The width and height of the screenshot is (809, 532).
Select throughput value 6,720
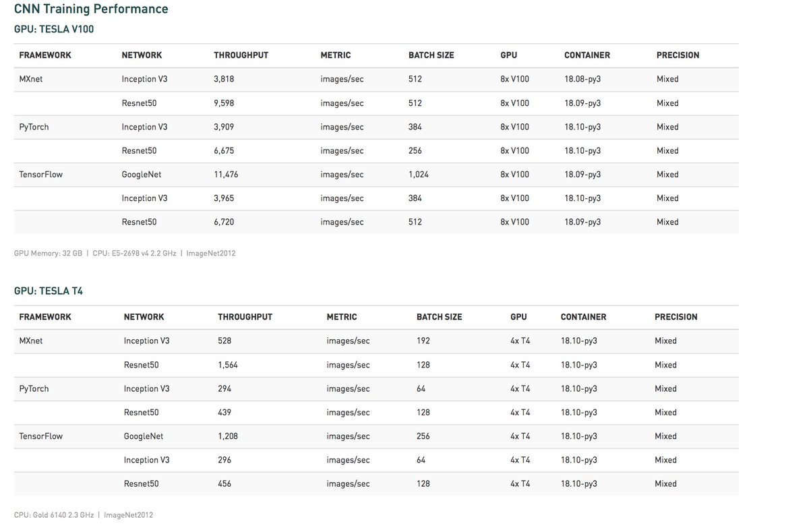tap(224, 222)
